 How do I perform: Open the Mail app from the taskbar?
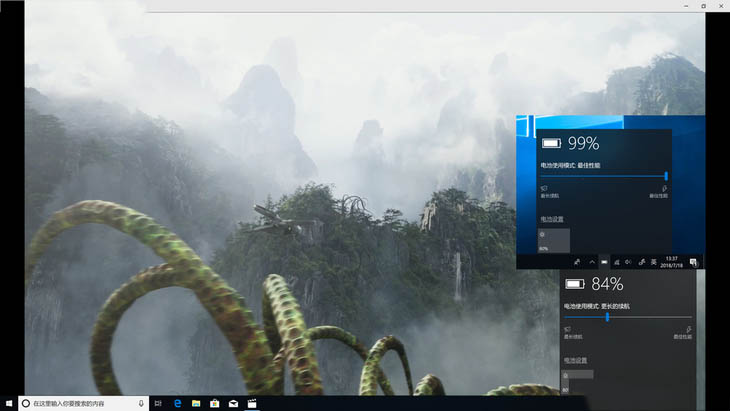[233, 404]
